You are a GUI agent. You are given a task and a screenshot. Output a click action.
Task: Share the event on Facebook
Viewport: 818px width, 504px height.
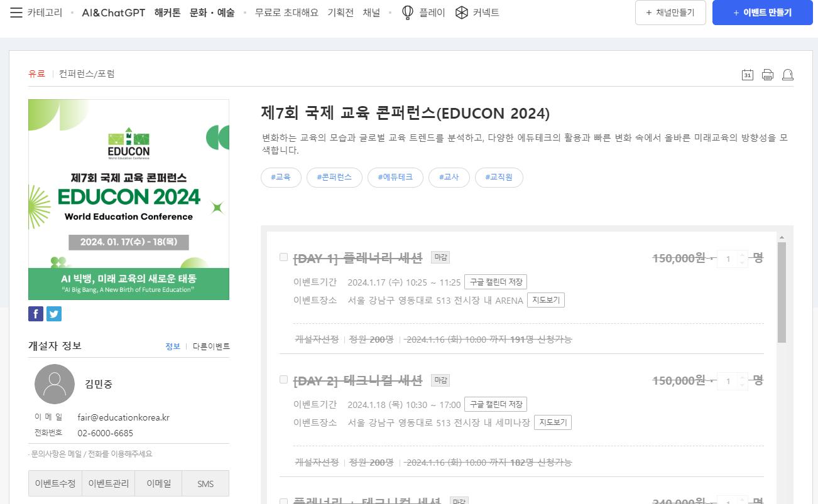(x=36, y=314)
